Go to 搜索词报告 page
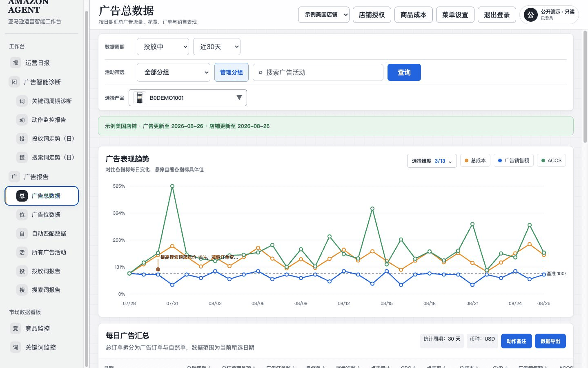The height and width of the screenshot is (368, 588). (x=42, y=290)
